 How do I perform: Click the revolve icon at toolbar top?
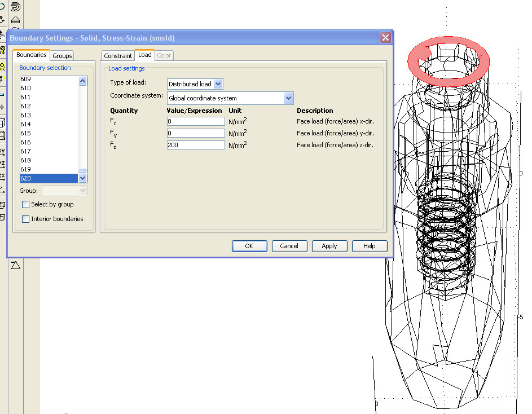(x=16, y=7)
